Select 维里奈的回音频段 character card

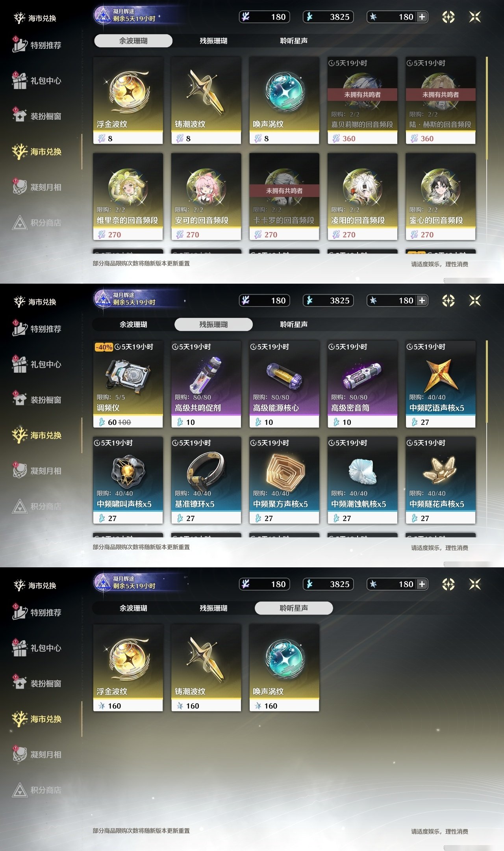point(128,197)
